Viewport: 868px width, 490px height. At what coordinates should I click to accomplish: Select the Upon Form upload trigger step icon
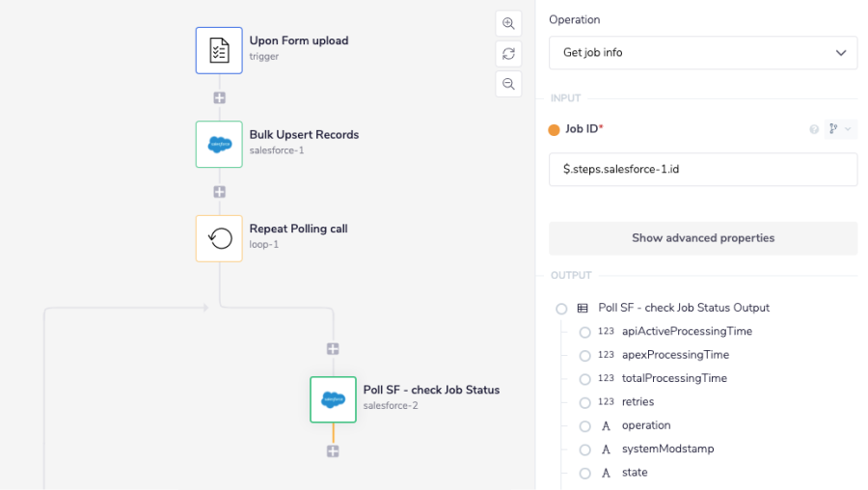pyautogui.click(x=219, y=50)
